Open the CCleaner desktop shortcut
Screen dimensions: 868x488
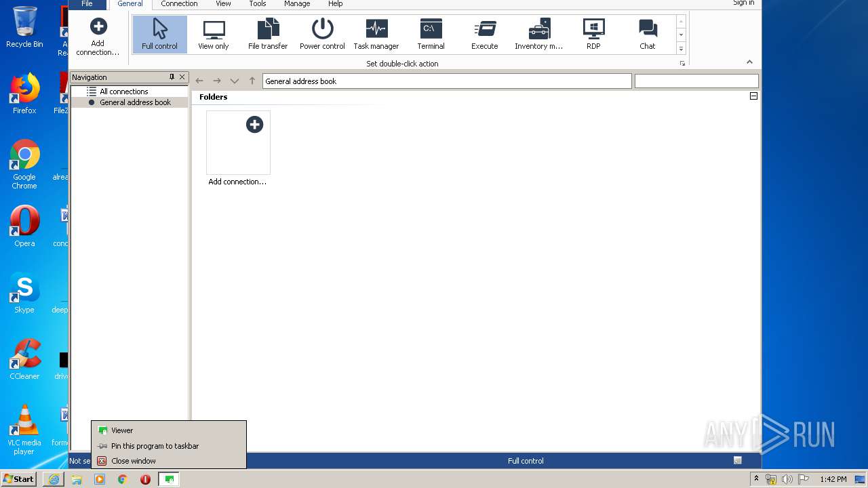24,359
